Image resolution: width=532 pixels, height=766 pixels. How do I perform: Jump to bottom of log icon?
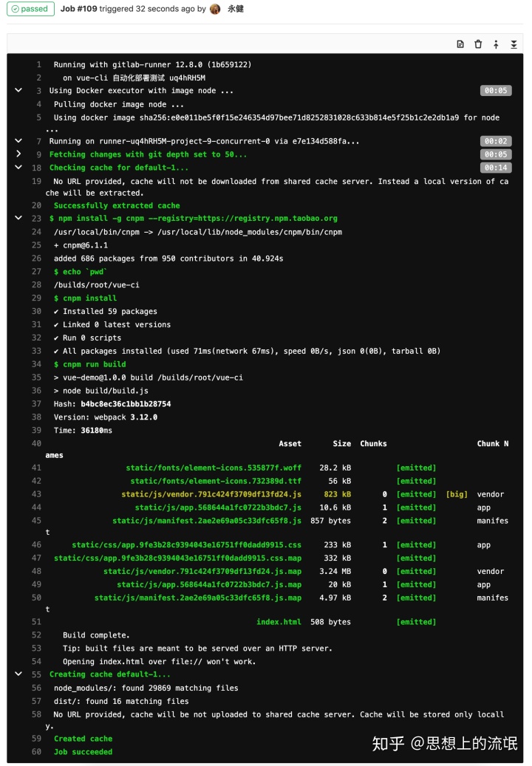(x=514, y=44)
